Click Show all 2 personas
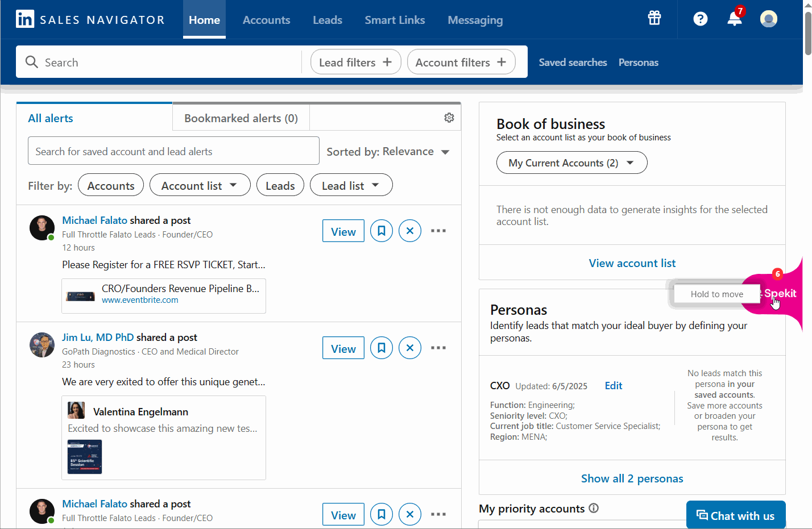The height and width of the screenshot is (529, 812). pos(632,478)
